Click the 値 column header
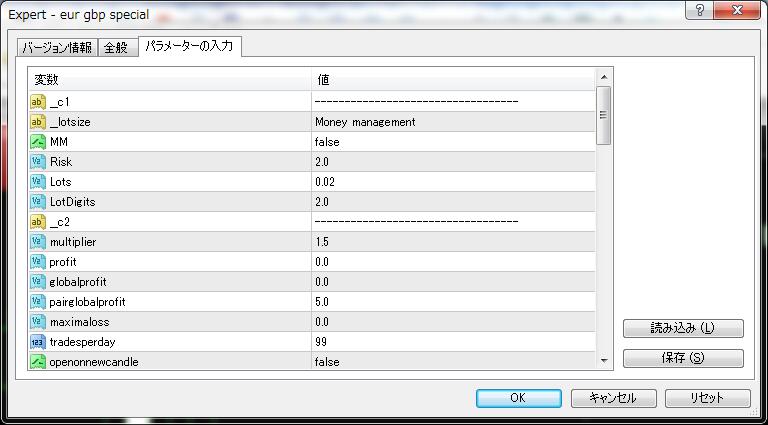Image resolution: width=768 pixels, height=425 pixels. pyautogui.click(x=454, y=80)
